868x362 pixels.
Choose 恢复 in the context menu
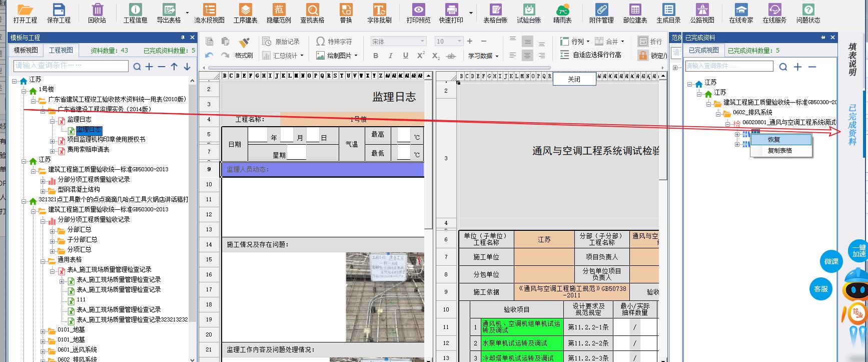[x=781, y=140]
